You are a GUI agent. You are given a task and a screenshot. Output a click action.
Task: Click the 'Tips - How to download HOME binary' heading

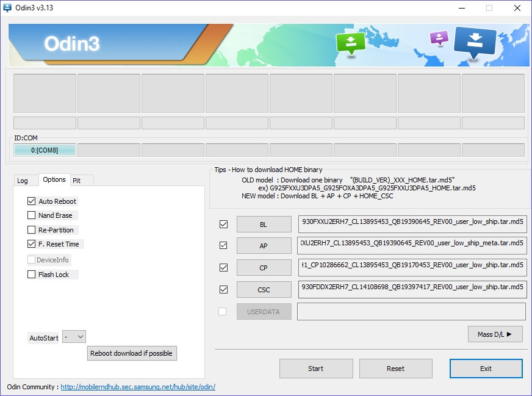point(268,170)
